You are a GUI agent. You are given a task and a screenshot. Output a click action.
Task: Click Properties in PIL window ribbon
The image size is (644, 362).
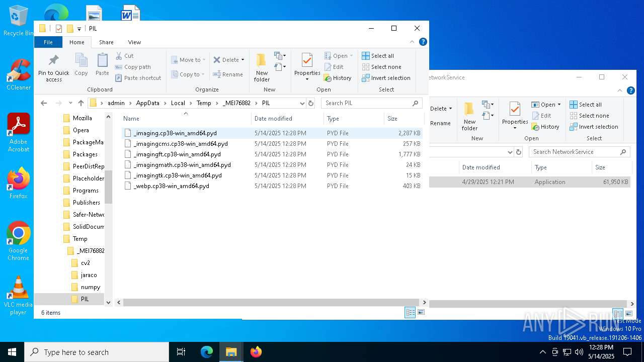point(307,68)
